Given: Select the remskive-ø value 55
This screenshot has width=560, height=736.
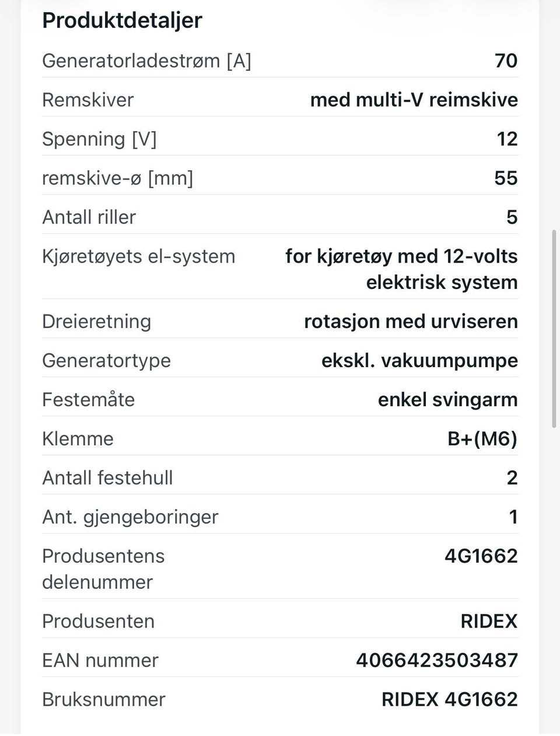Looking at the screenshot, I should [506, 178].
